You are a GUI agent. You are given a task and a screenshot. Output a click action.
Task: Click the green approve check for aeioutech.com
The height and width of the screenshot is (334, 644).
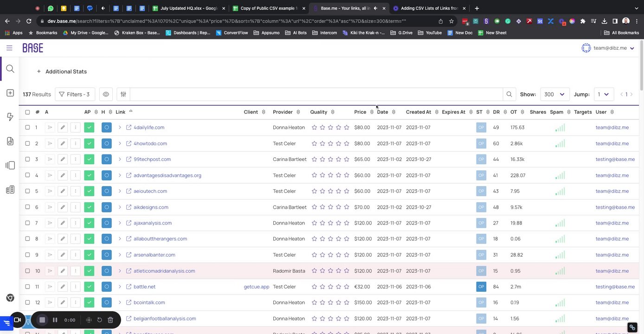pyautogui.click(x=89, y=191)
